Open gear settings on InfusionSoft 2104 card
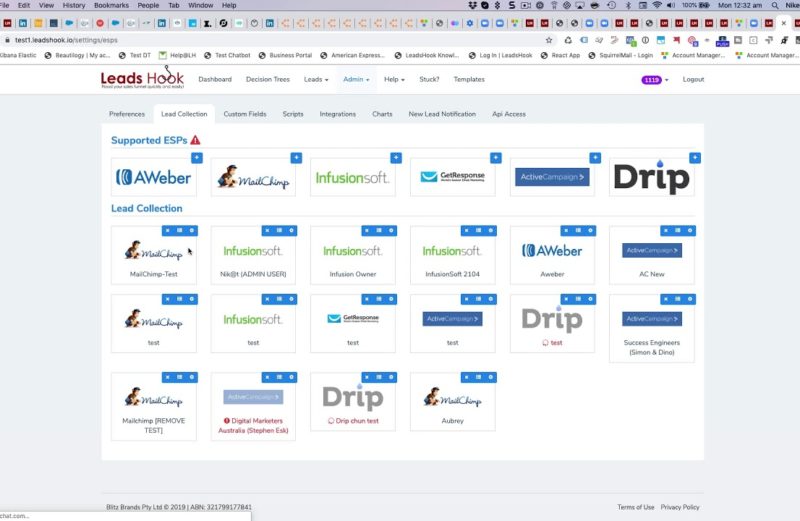This screenshot has width=800, height=521. click(x=491, y=231)
